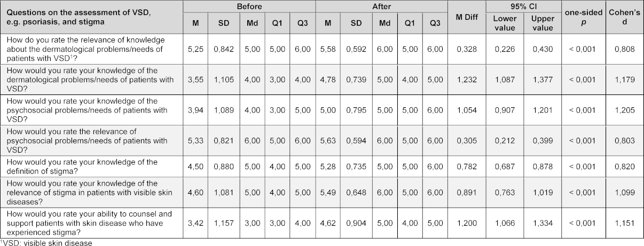This screenshot has width=644, height=246.
Task: Click the 'VSD: visible skin disease' footnote
Action: 46,242
